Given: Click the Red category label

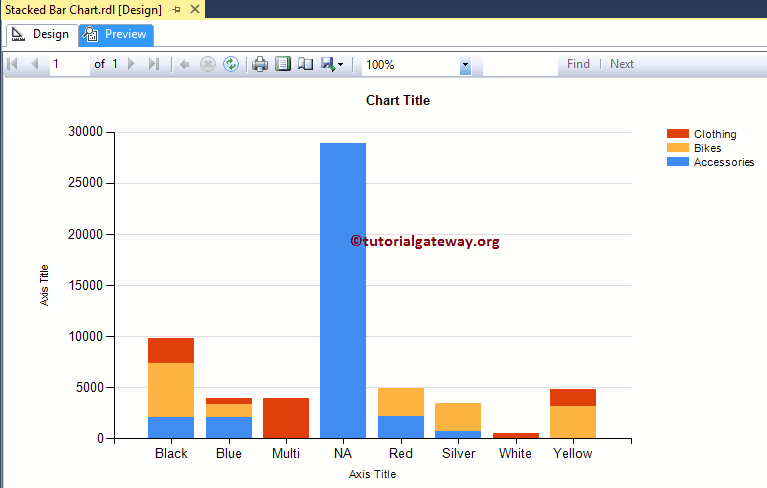Looking at the screenshot, I should tap(401, 453).
